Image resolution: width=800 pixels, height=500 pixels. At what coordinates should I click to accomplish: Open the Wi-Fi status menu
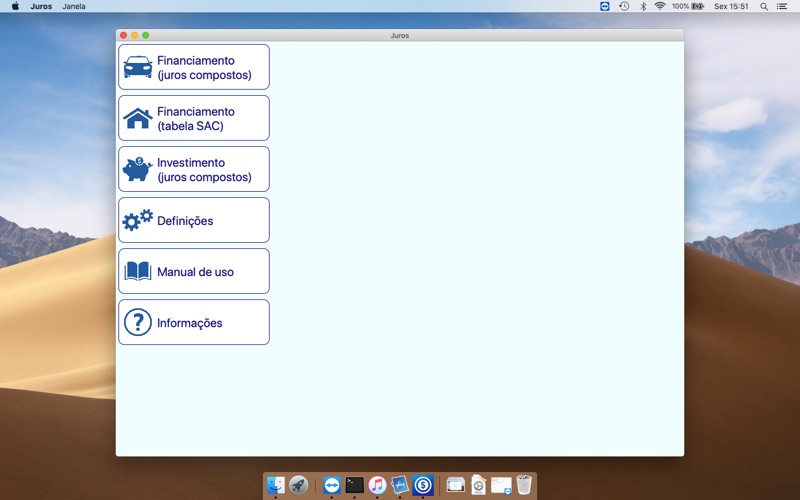(x=660, y=6)
